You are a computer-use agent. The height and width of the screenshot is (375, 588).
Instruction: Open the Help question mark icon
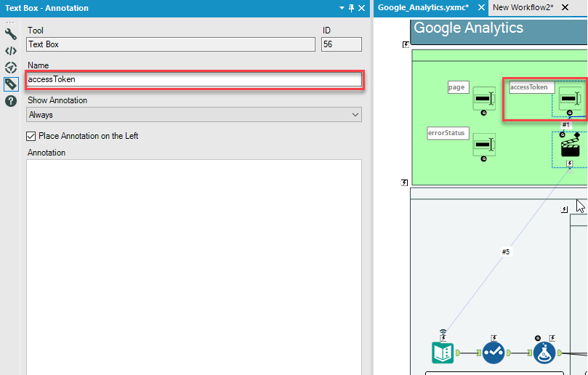tap(10, 101)
